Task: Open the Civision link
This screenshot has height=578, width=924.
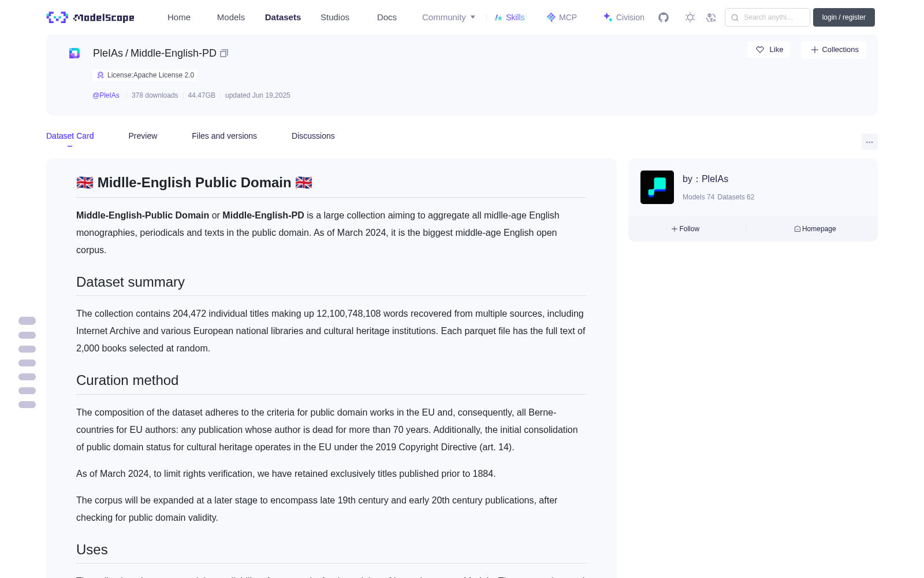Action: [x=624, y=17]
